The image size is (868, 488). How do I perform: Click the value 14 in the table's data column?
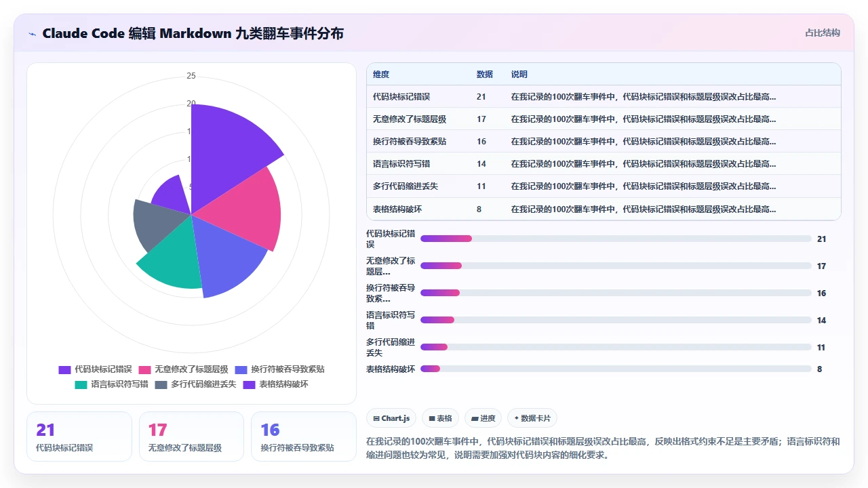(481, 164)
